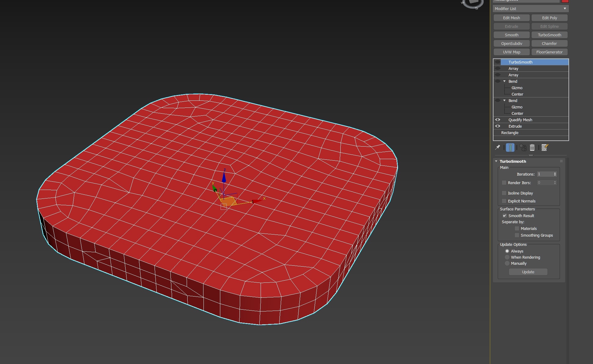
Task: Grab the blue Z axis gizmo arrow
Action: (224, 178)
